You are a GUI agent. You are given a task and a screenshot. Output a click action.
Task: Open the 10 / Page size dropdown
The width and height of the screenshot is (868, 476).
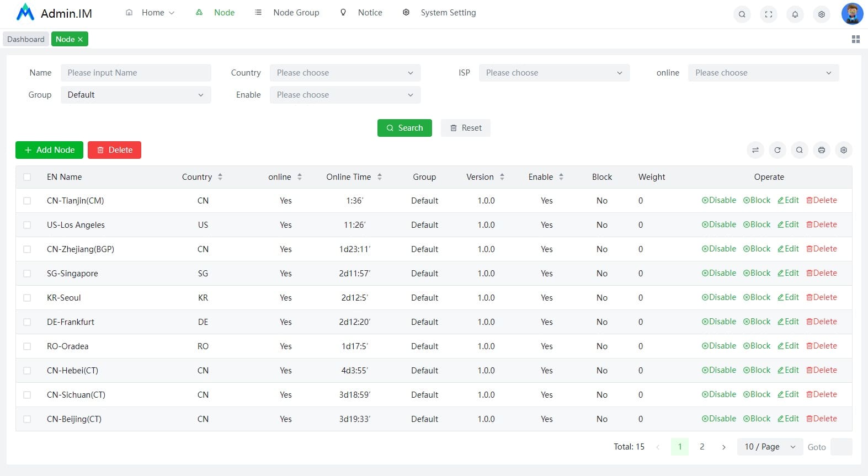(770, 447)
